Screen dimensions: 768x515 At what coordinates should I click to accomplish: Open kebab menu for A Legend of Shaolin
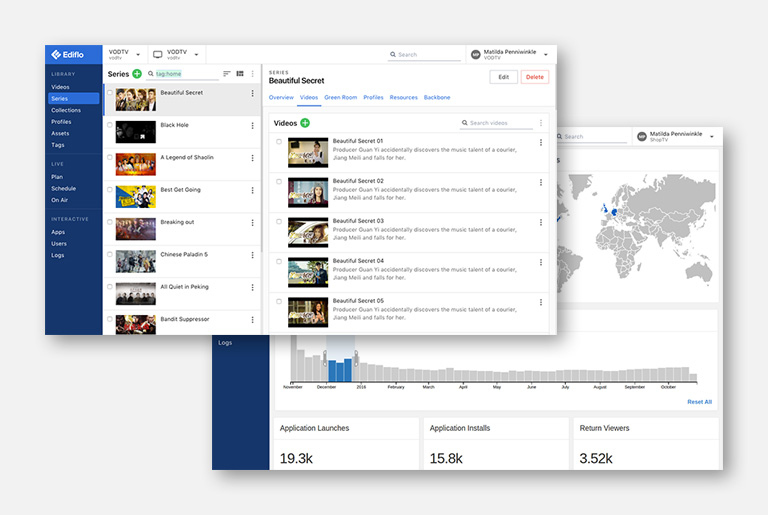253,158
